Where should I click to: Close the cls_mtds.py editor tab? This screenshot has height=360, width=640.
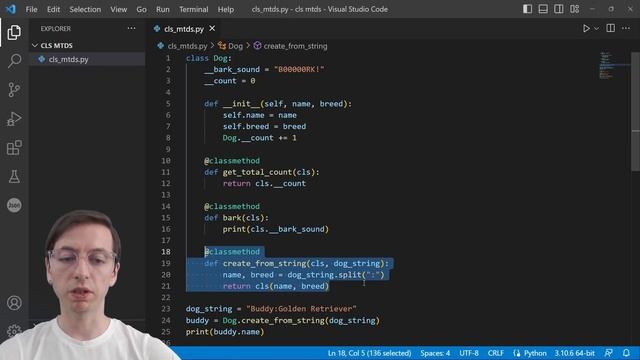pyautogui.click(x=212, y=29)
